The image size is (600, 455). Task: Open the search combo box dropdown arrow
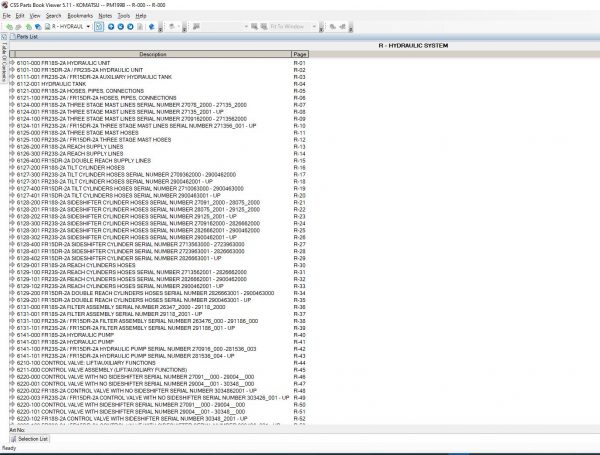(246, 27)
